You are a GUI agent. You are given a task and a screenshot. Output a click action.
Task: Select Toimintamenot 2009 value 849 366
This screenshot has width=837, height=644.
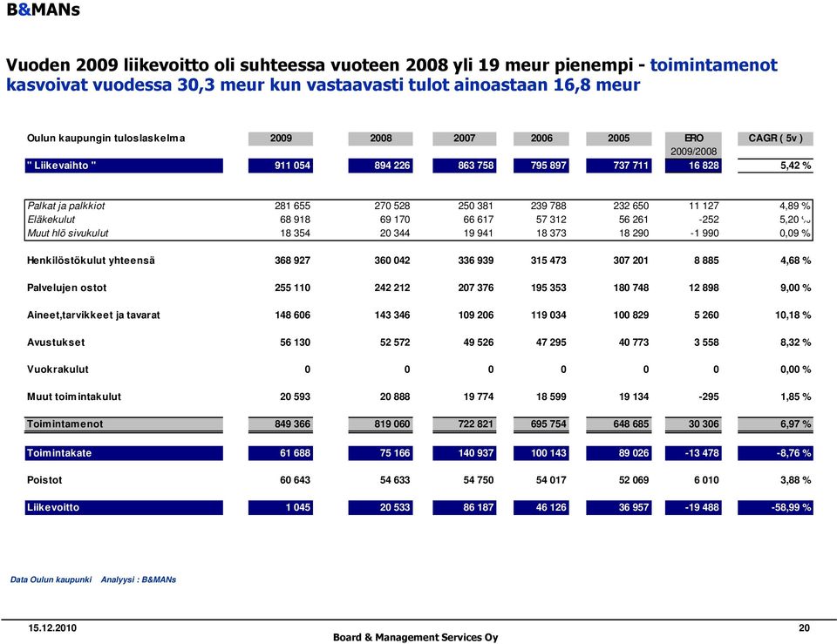pos(280,424)
